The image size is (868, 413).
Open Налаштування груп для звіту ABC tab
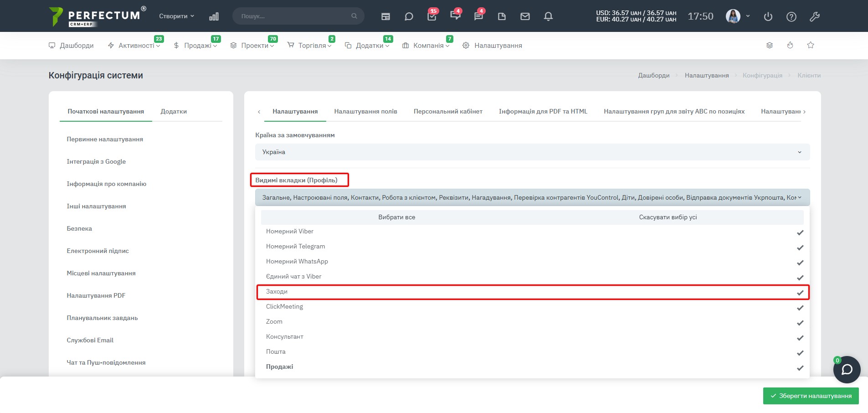click(x=674, y=112)
